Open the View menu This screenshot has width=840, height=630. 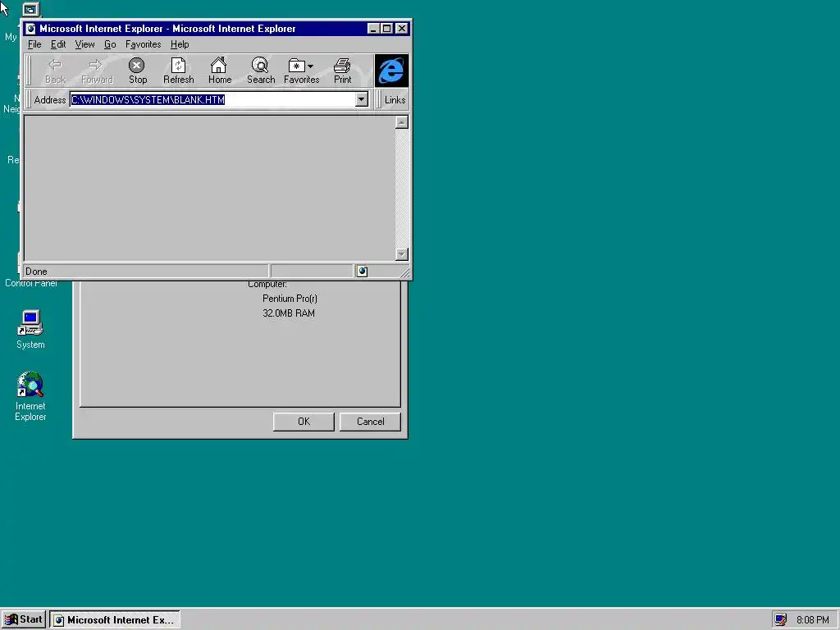coord(84,44)
